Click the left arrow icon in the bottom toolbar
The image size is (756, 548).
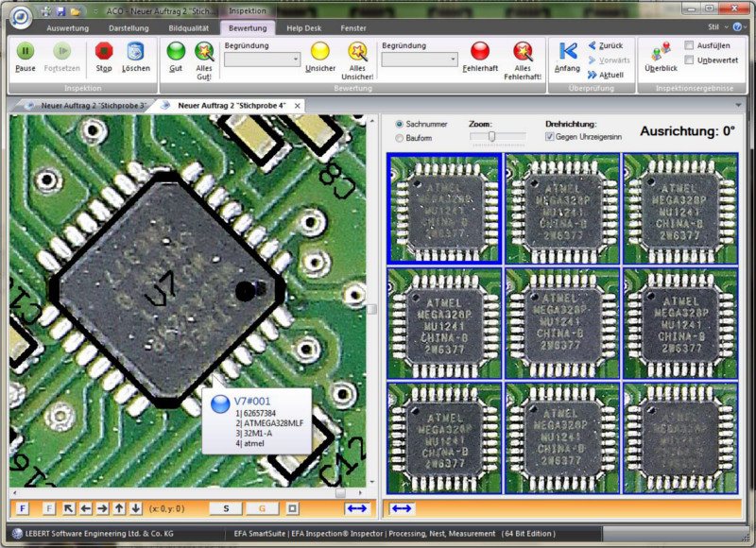pyautogui.click(x=86, y=508)
